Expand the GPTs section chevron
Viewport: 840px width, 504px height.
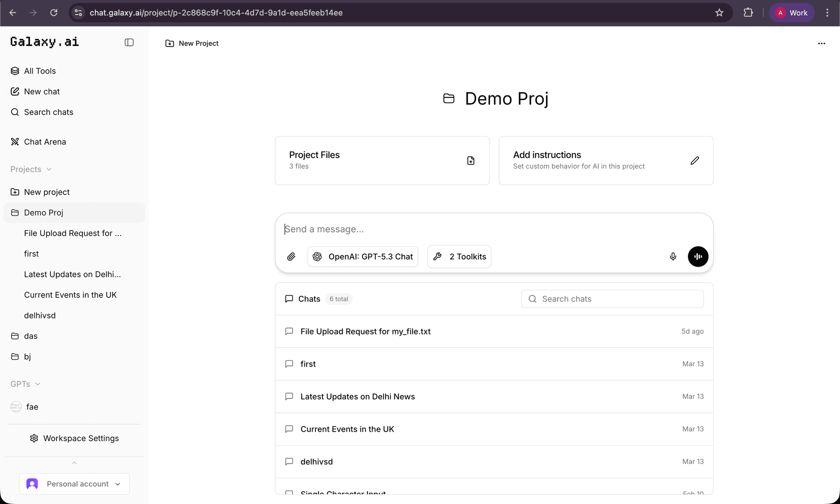[x=38, y=384]
